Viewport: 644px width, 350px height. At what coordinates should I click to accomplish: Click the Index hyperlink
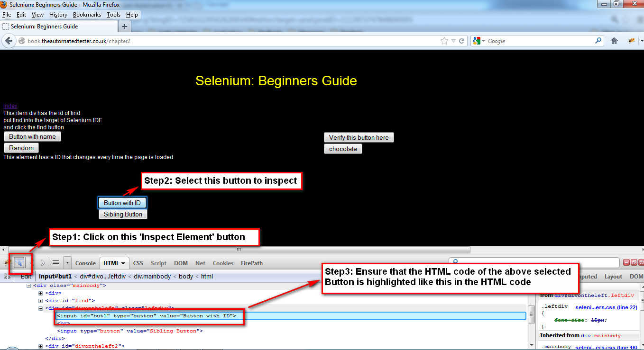9,106
